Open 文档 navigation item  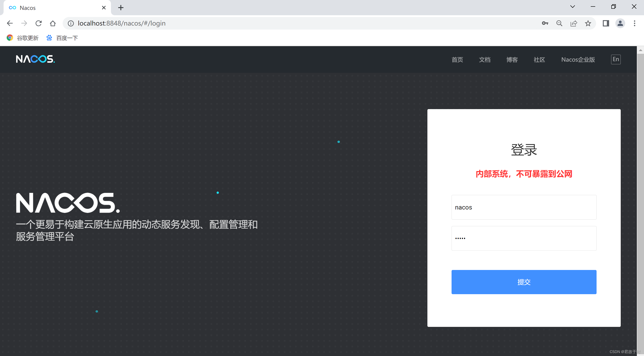484,60
